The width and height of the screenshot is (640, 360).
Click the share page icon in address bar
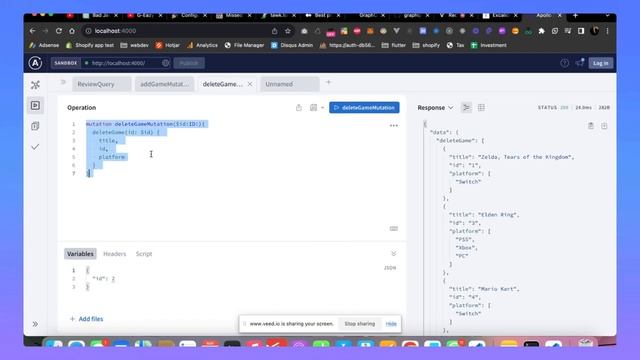click(275, 31)
